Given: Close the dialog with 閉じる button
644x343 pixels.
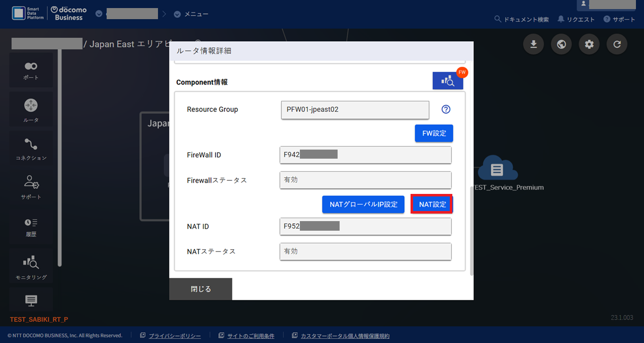Looking at the screenshot, I should (201, 289).
